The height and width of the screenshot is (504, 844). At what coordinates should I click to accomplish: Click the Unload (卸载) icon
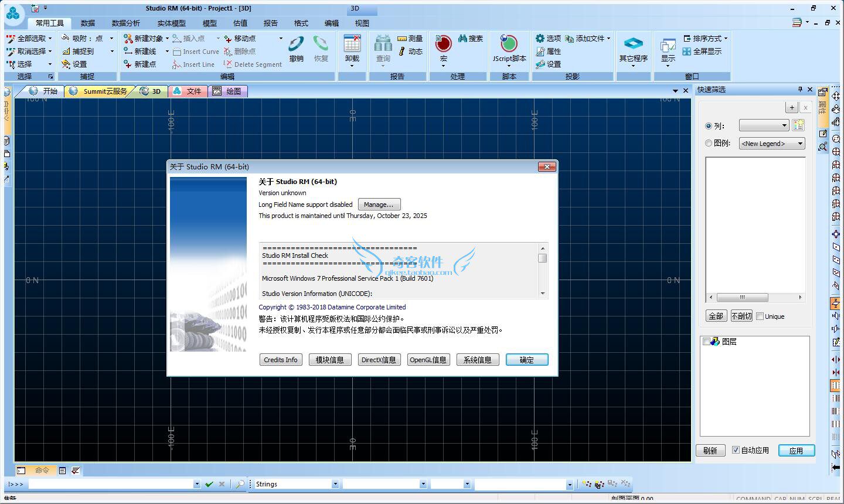(x=352, y=45)
